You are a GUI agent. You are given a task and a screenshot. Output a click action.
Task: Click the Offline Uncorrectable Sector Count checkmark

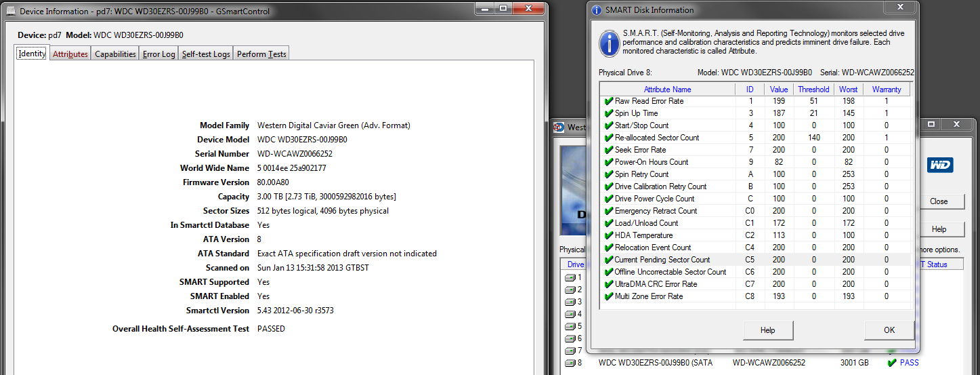pos(609,272)
